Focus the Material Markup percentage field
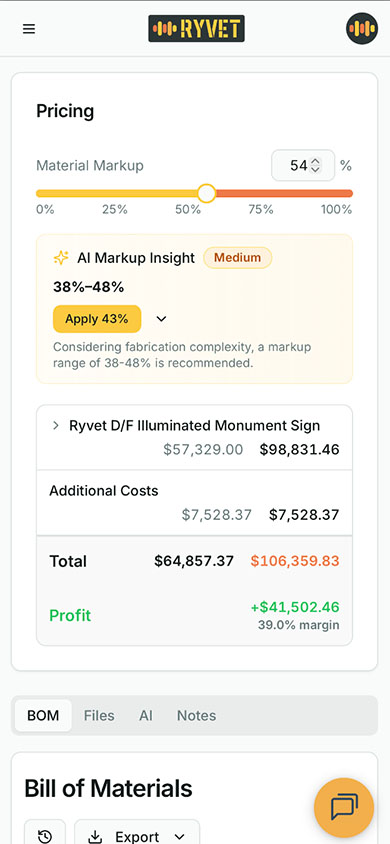 point(303,165)
